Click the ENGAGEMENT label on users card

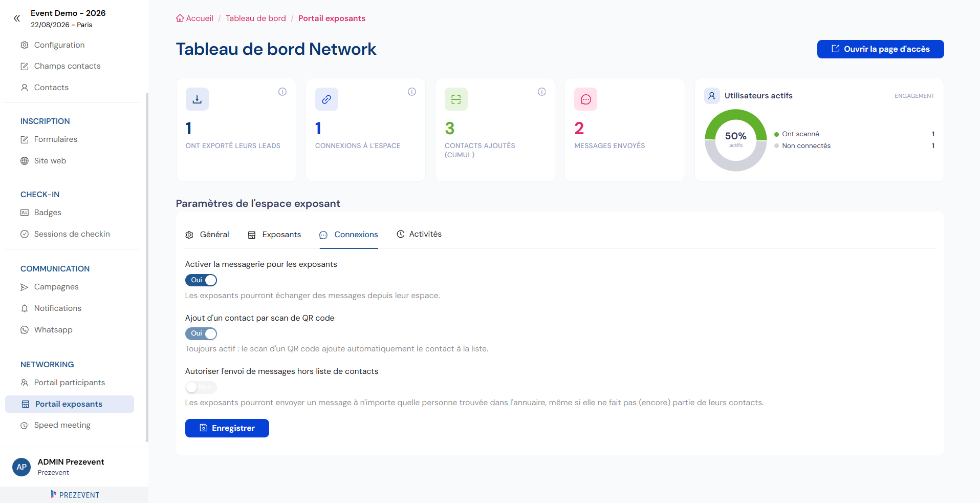click(914, 96)
